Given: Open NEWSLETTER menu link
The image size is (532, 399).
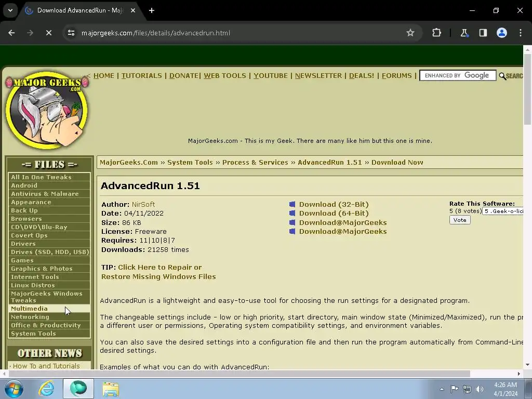Looking at the screenshot, I should point(318,76).
